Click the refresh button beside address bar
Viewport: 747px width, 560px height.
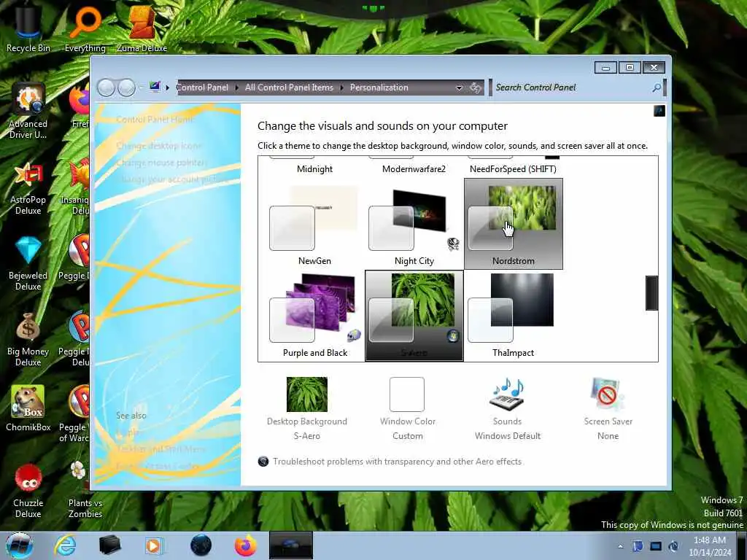pos(476,87)
